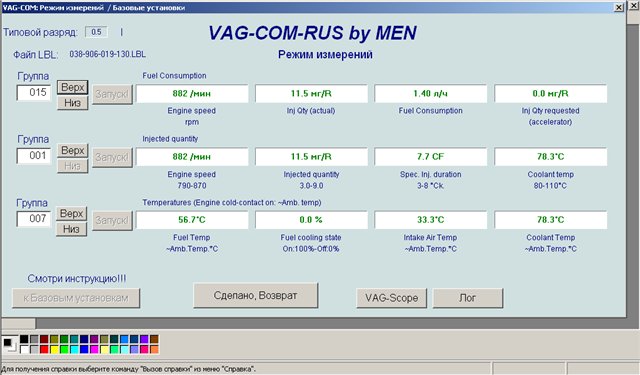Select the 1.40 л/ч Fuel Consumption value

431,93
